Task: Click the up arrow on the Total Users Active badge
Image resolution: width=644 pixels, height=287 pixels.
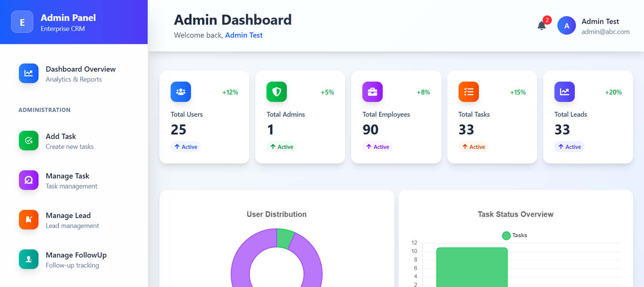Action: (x=177, y=147)
